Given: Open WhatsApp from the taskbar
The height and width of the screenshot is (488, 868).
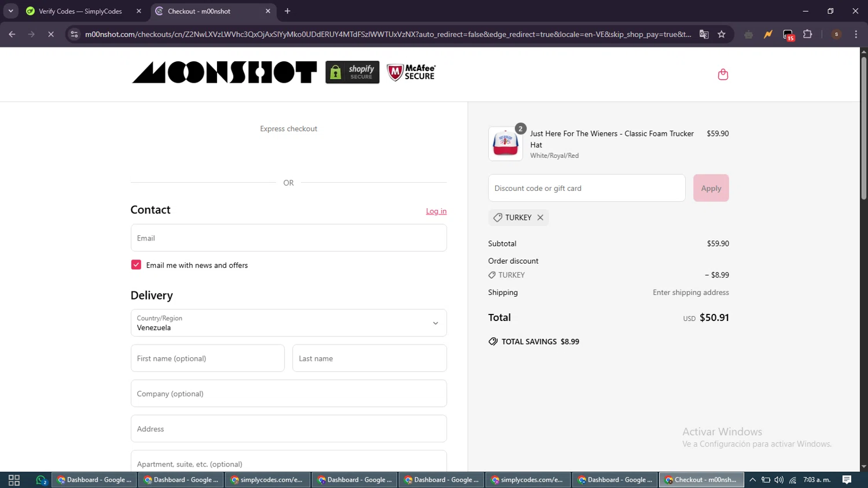Looking at the screenshot, I should click(x=41, y=480).
